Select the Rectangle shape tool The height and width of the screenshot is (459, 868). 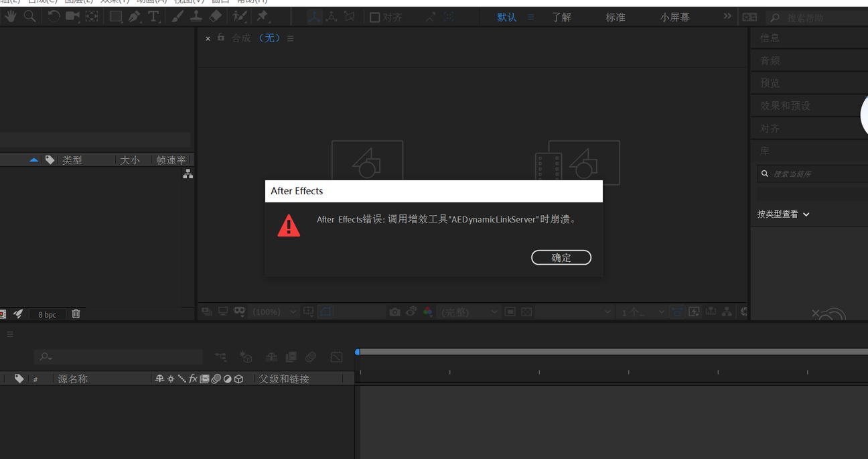click(x=116, y=17)
